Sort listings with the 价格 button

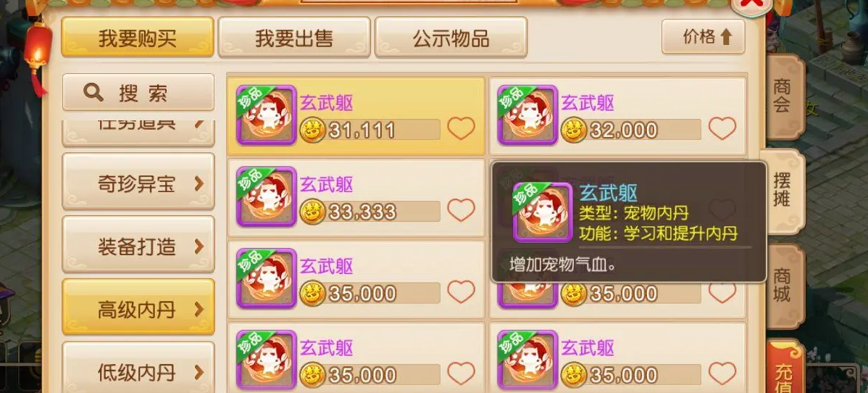click(703, 36)
